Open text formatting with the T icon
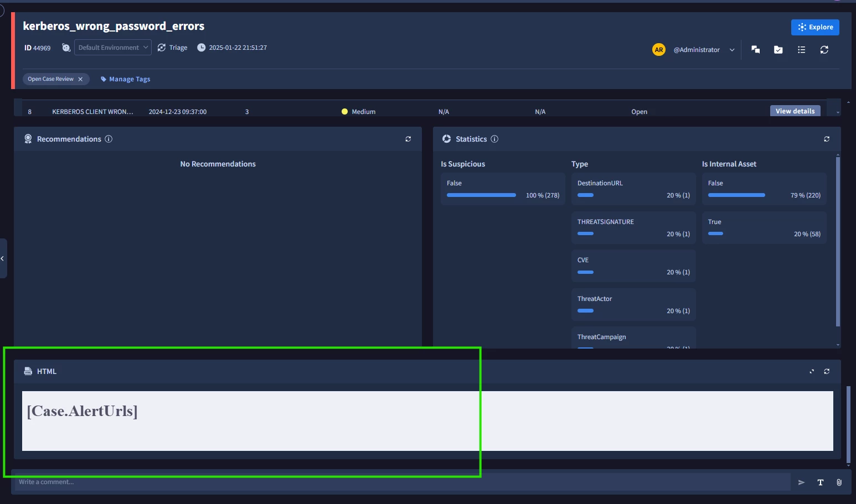 821,482
